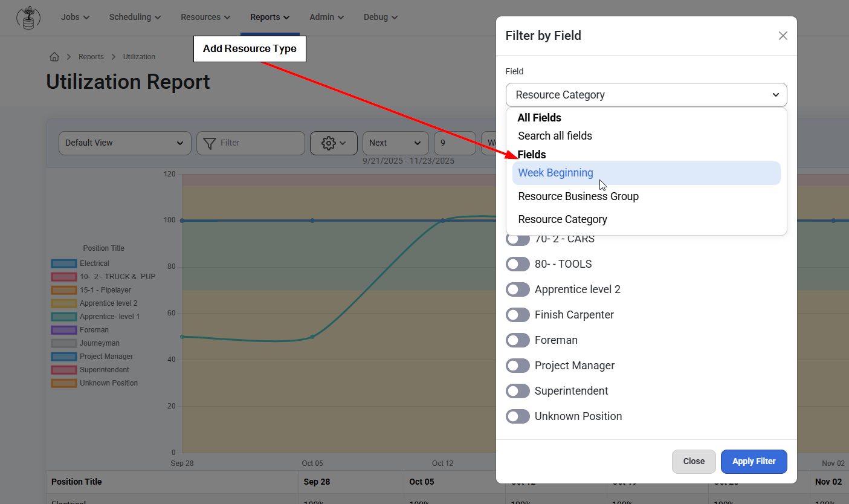
Task: Enable the Superintendent filter
Action: point(518,391)
